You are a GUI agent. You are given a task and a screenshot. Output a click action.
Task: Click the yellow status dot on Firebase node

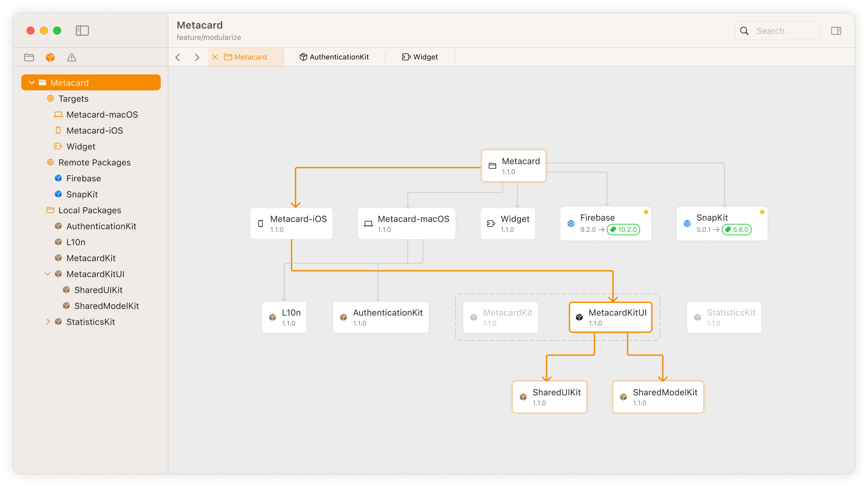click(x=646, y=212)
